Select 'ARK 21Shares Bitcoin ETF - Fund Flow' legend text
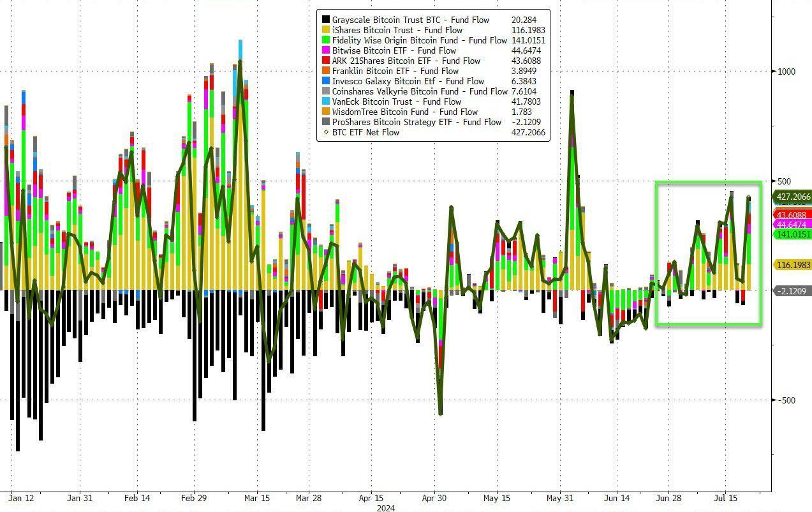The image size is (812, 512). [406, 61]
